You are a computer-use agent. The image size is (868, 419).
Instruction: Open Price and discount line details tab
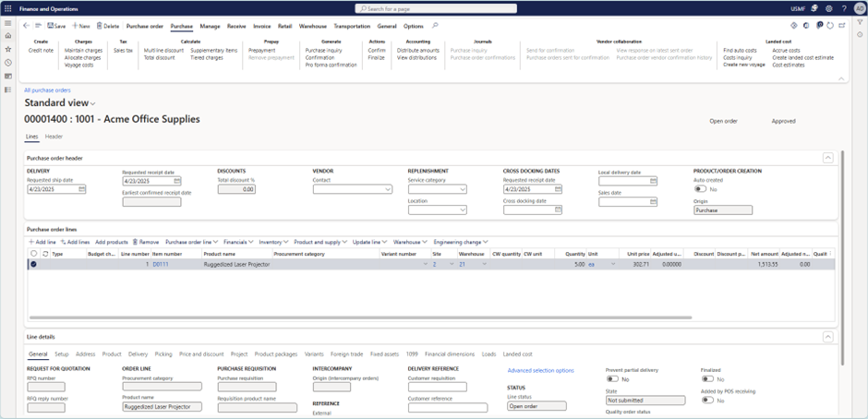coord(201,354)
